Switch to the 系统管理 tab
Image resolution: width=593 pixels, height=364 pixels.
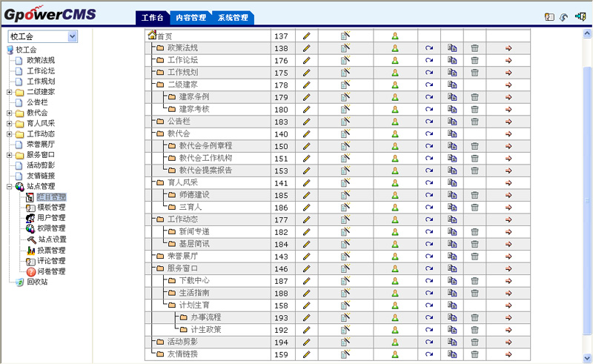[x=233, y=18]
